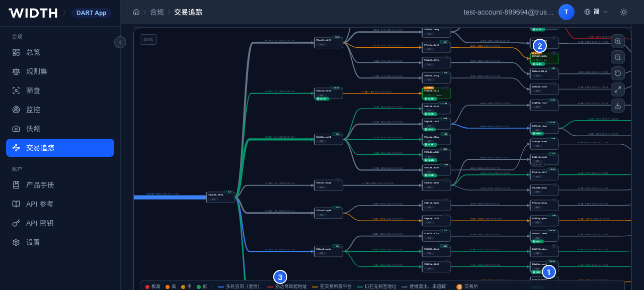Click the home breadcrumb icon
The height and width of the screenshot is (290, 644).
tap(136, 12)
